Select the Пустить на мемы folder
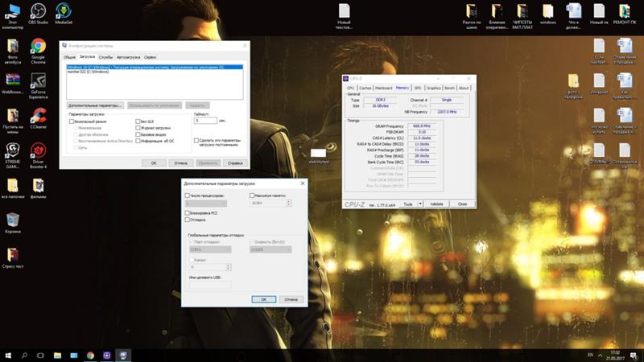The height and width of the screenshot is (362, 644). [13, 121]
